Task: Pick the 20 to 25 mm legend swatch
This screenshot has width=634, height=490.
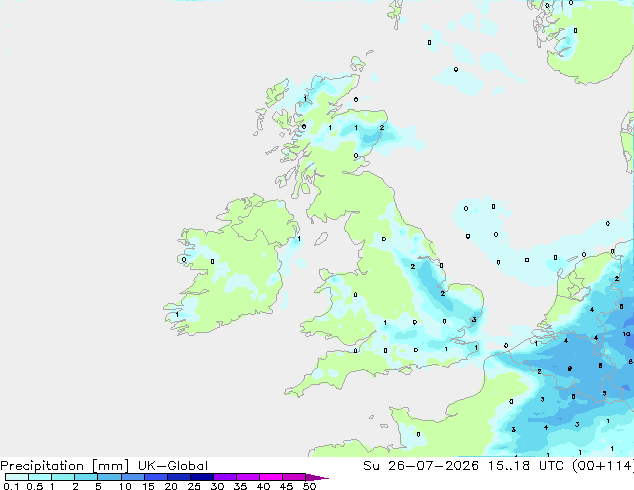Action: pyautogui.click(x=179, y=477)
